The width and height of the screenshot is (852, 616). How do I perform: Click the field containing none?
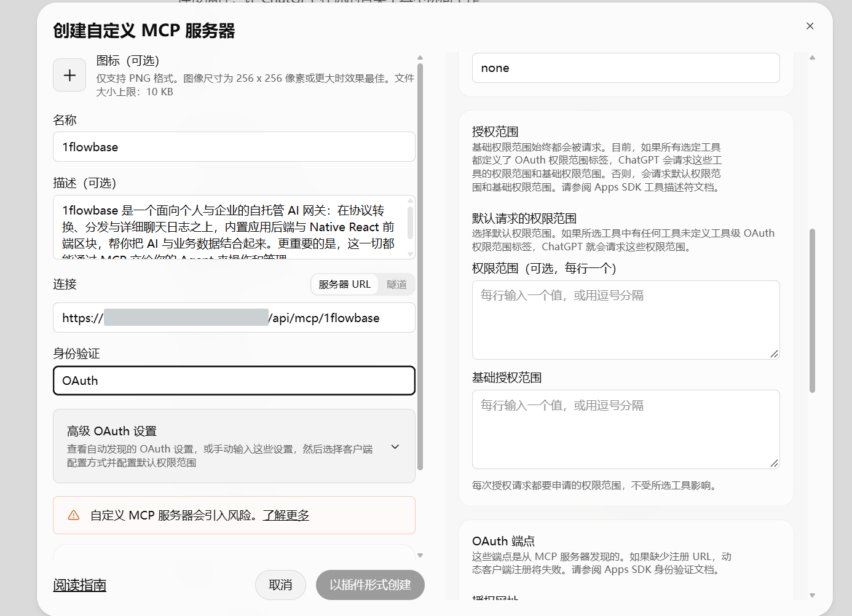626,68
